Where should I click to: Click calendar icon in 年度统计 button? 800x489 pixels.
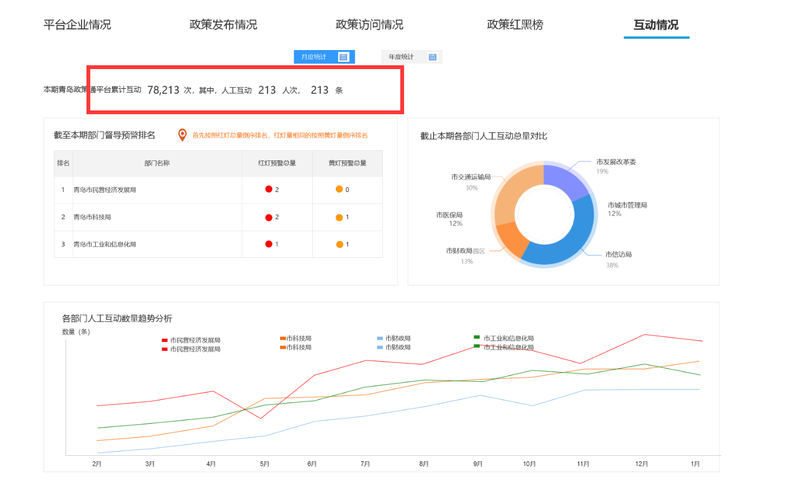click(432, 57)
